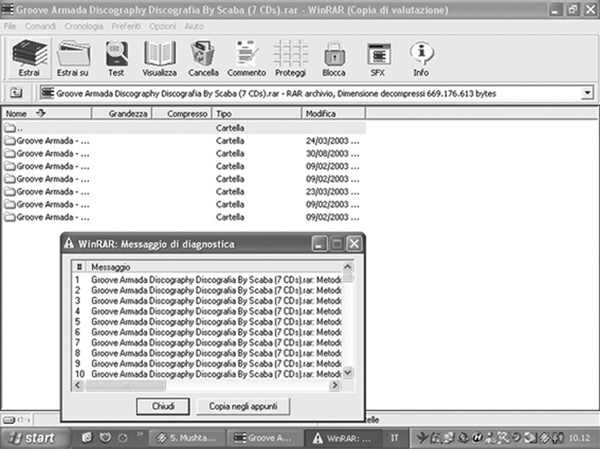Select the folder dated 23/03/2003
Screen dimensions: 600x449
click(184, 191)
